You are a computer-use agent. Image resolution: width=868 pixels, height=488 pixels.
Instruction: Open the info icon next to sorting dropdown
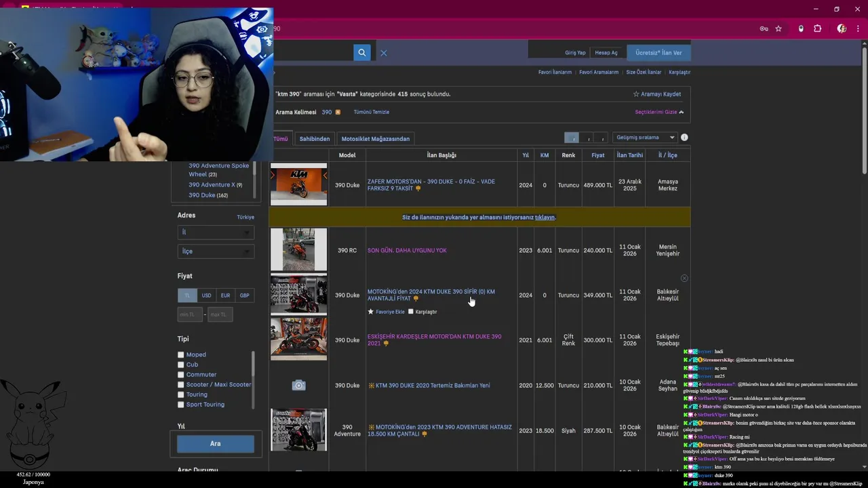(x=684, y=138)
